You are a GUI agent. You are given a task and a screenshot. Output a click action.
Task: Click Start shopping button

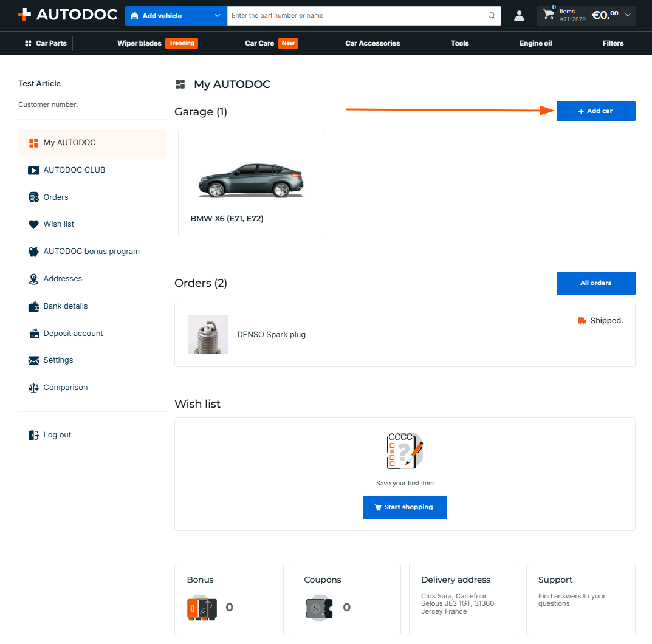[405, 507]
